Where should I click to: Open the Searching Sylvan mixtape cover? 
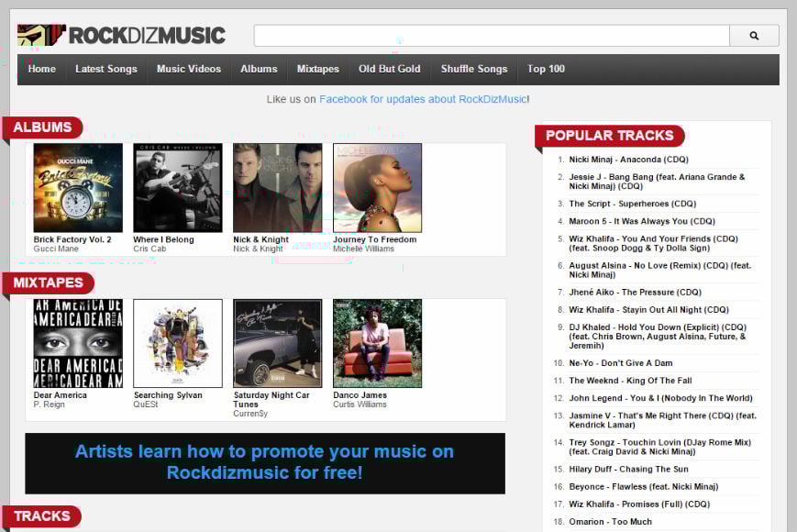point(178,343)
